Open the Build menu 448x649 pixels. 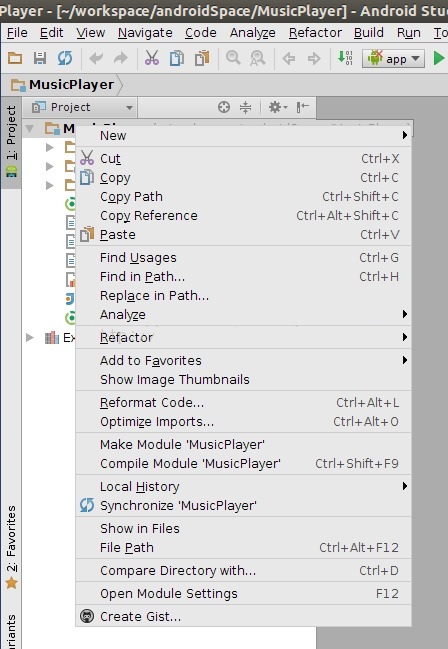pyautogui.click(x=369, y=33)
